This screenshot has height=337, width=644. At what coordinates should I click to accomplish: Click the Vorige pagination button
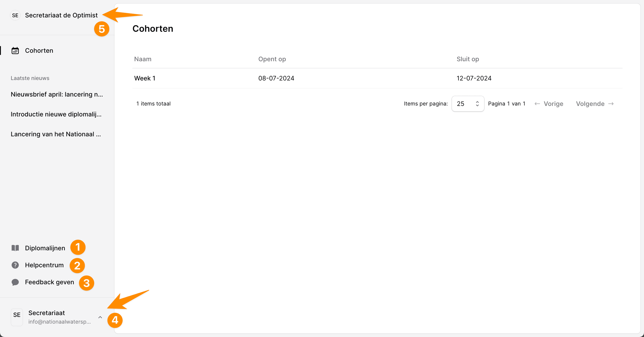tap(549, 104)
